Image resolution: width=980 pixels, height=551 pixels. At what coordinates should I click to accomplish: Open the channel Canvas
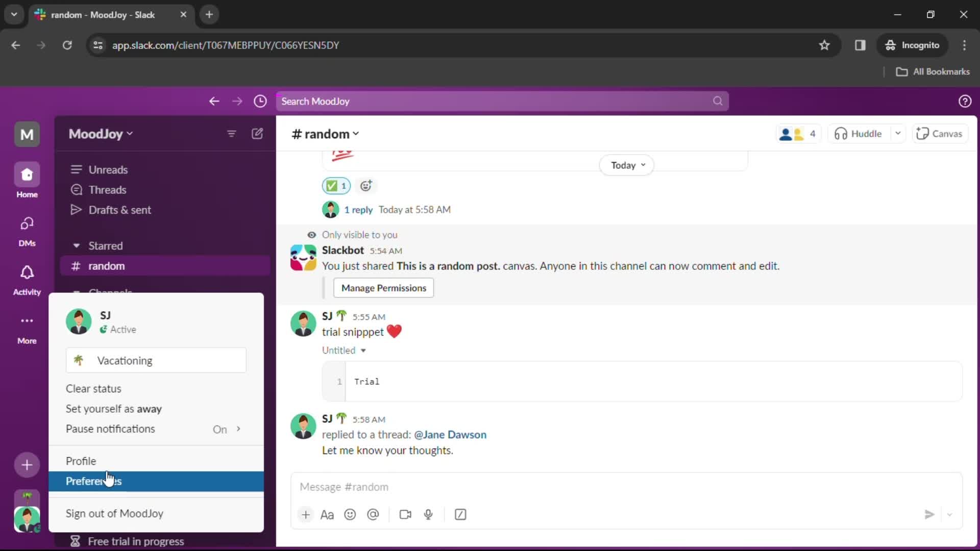(x=940, y=134)
